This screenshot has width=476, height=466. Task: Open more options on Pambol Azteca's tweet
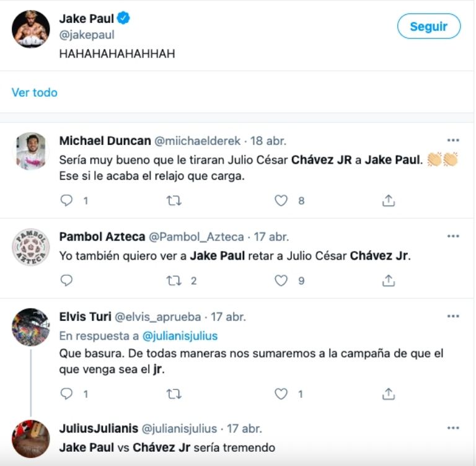(x=453, y=237)
